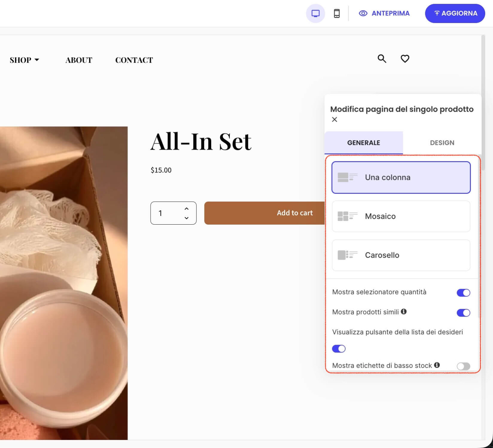Viewport: 493px width, 448px height.
Task: Click the Carosello layout icon
Action: [x=347, y=255]
